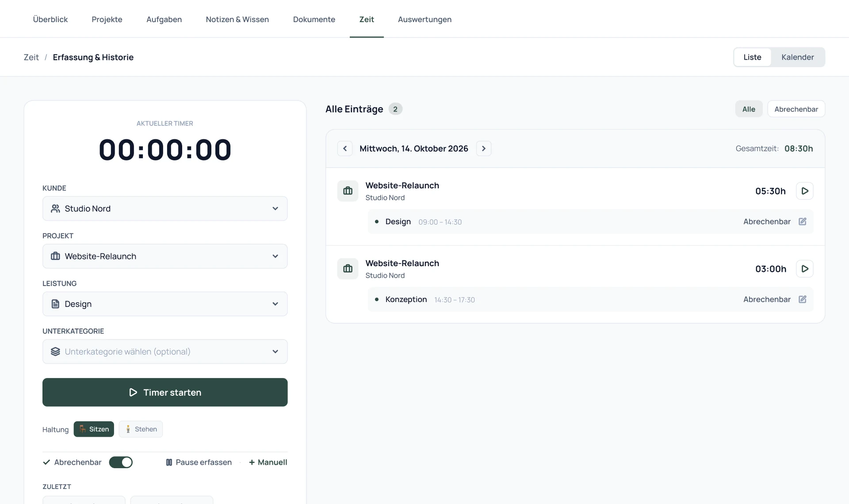Click the Zeit breadcrumb link

(x=31, y=57)
